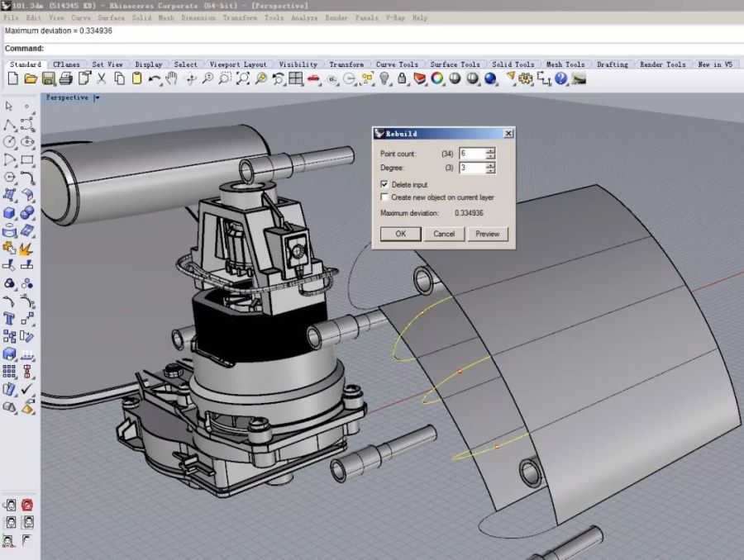
Task: Click the Point count spinner arrows
Action: coord(490,154)
